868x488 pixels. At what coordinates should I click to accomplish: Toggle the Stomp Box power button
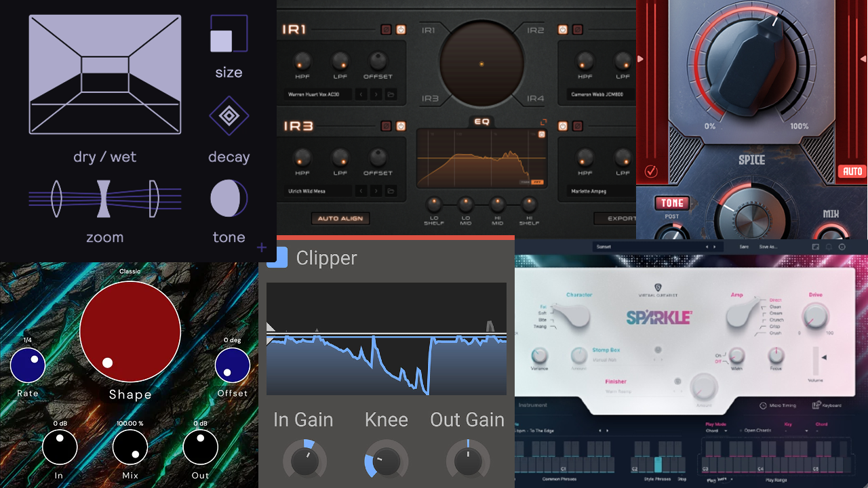pyautogui.click(x=656, y=349)
